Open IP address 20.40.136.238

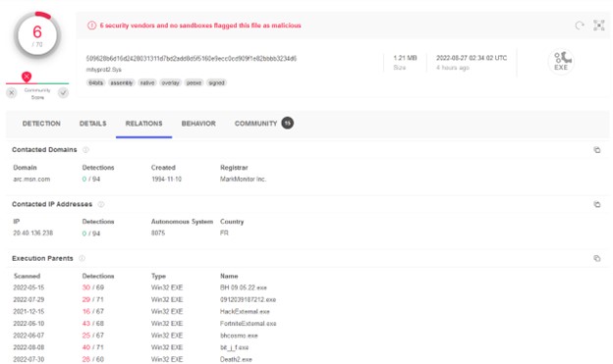click(33, 234)
